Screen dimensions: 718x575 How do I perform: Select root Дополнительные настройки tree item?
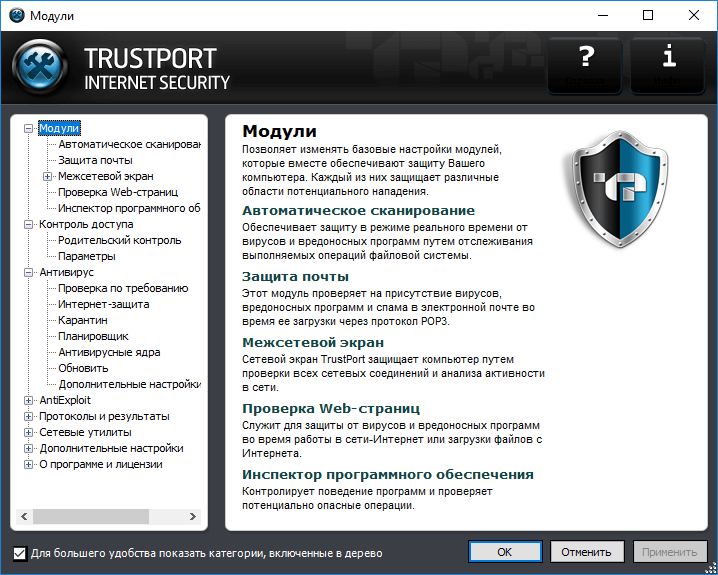(111, 449)
